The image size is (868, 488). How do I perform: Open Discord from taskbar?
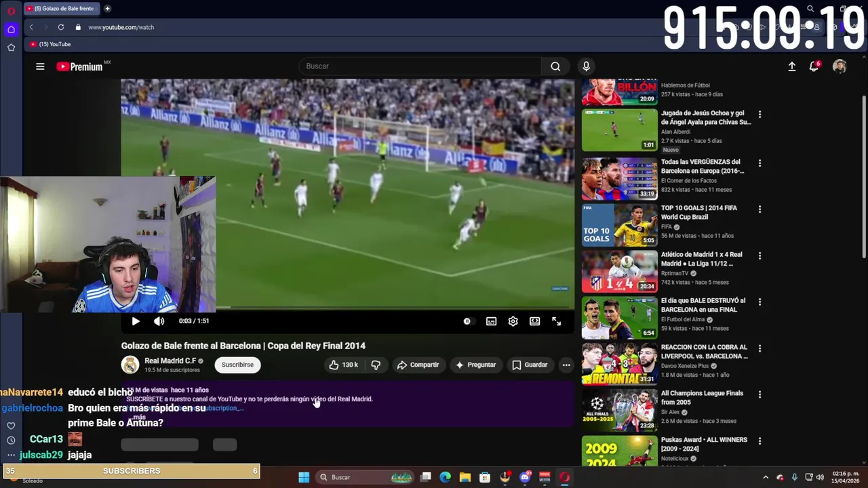(x=525, y=477)
